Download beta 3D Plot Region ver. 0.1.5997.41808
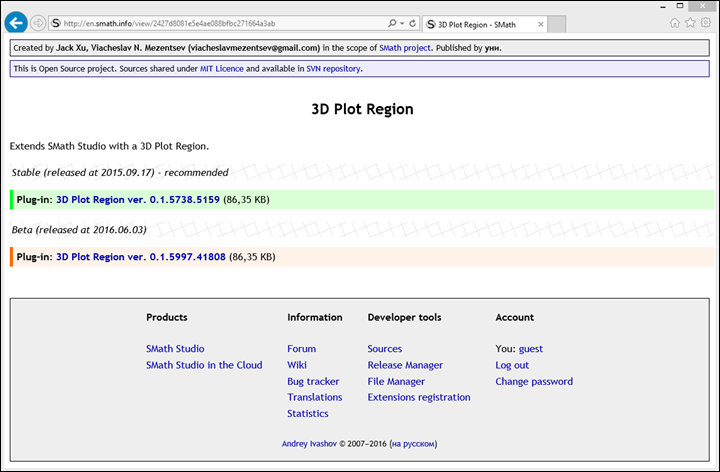 click(x=140, y=257)
